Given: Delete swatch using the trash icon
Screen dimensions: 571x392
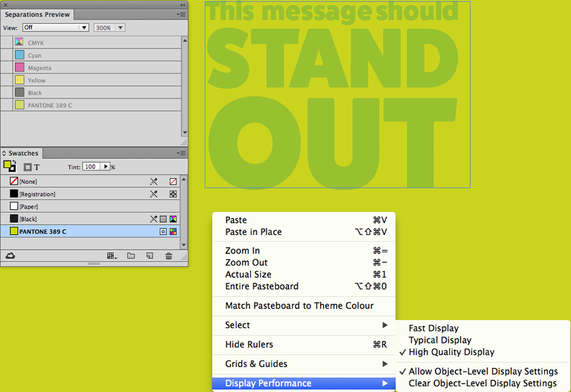Looking at the screenshot, I should (x=169, y=256).
